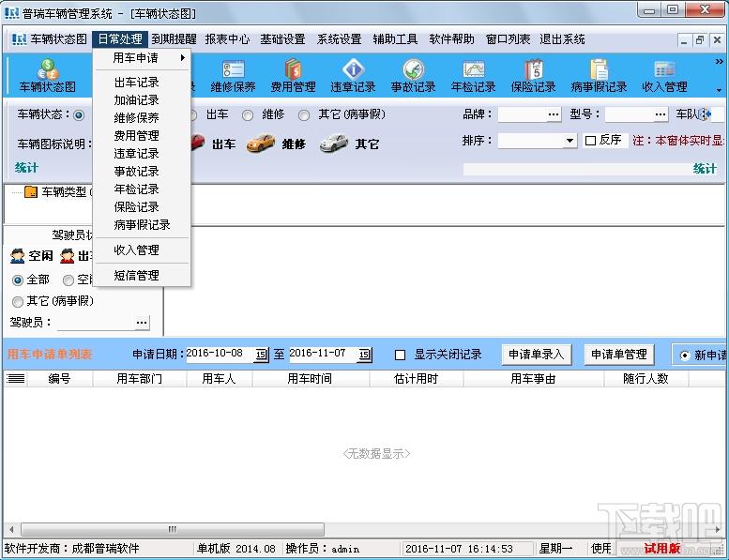Click the 用车部门 column header

(x=140, y=379)
